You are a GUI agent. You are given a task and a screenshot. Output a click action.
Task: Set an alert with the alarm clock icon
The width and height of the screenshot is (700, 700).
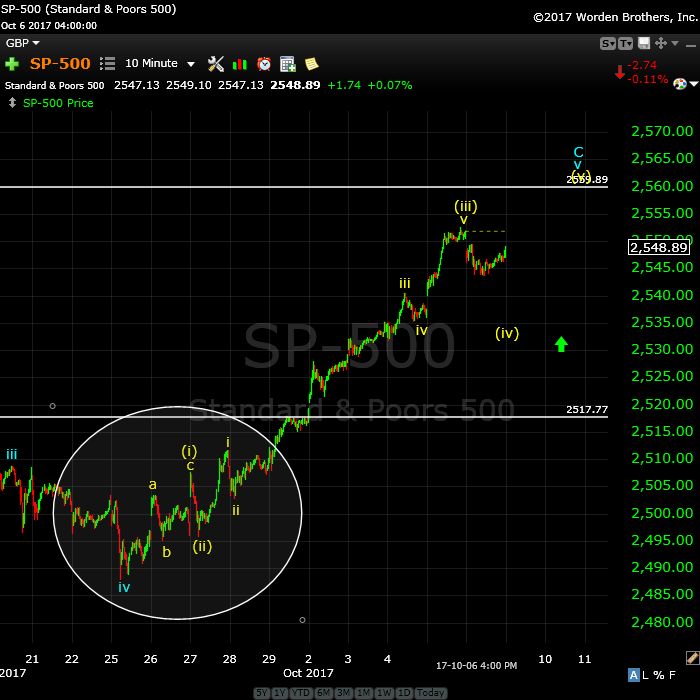[x=264, y=64]
